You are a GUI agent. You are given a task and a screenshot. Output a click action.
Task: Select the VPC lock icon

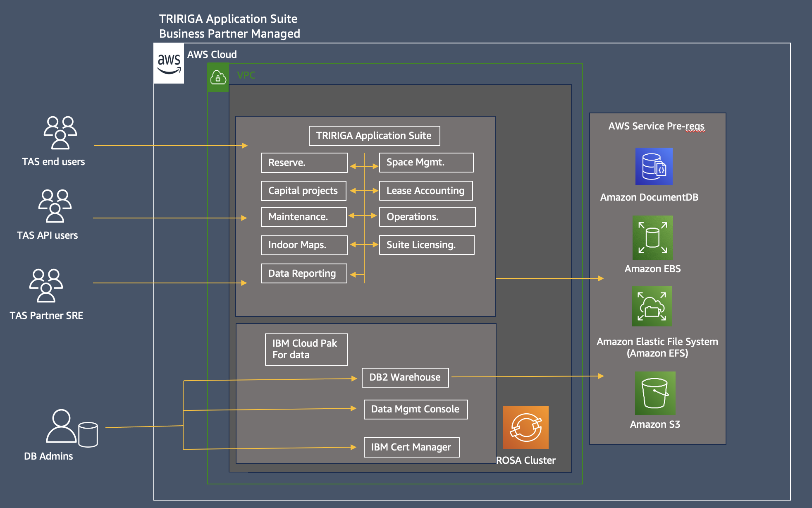217,77
